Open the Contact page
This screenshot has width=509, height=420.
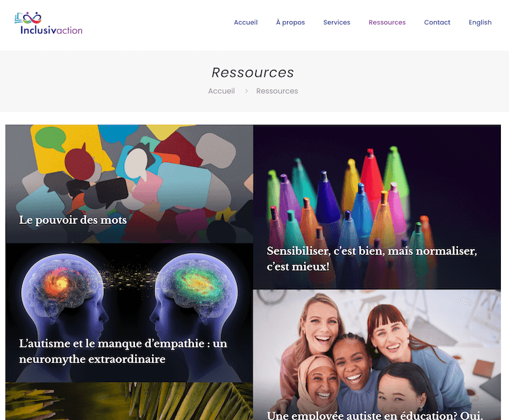[x=437, y=22]
